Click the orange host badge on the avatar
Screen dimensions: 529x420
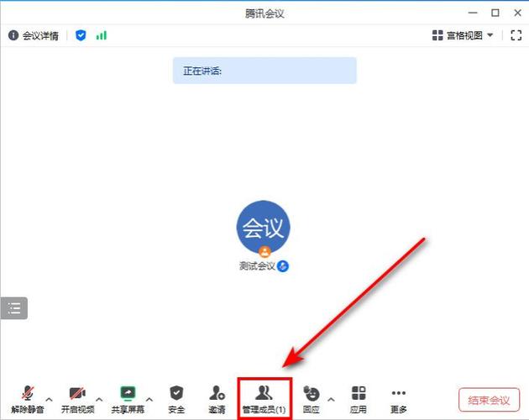pos(264,251)
